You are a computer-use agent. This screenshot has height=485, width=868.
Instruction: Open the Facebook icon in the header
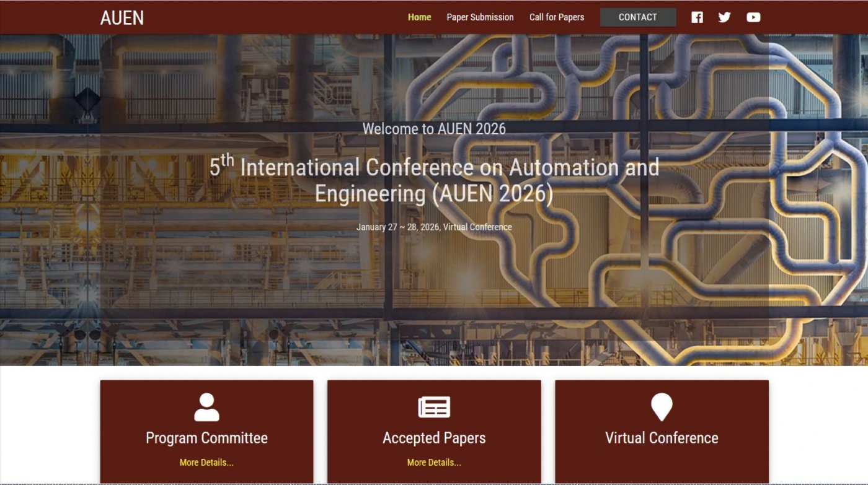697,17
